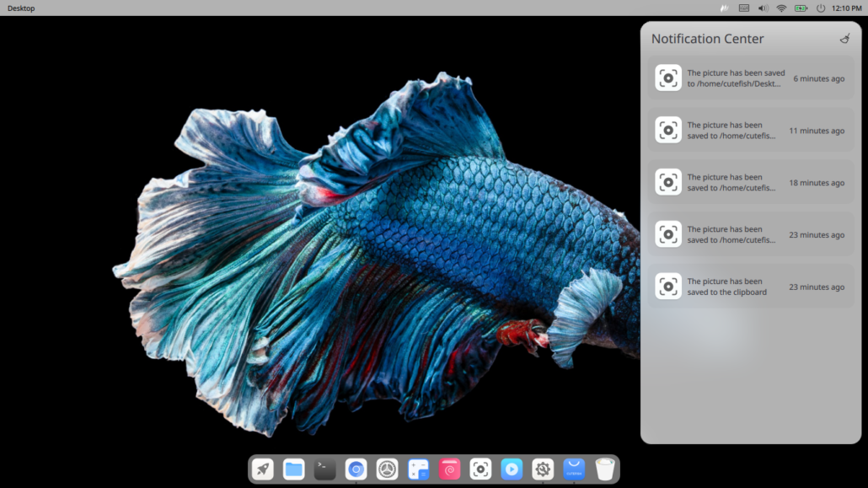This screenshot has height=488, width=868.
Task: Open the blue Video Player icon in dock
Action: click(512, 469)
